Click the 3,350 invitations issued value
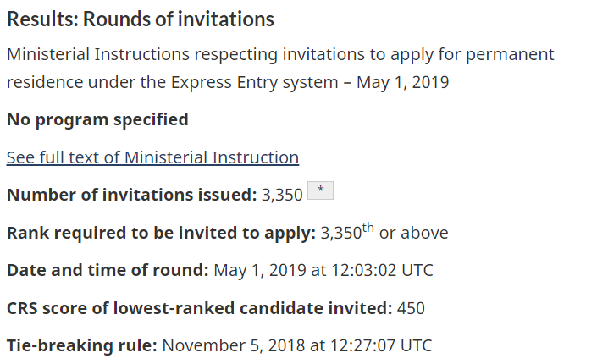 (282, 195)
